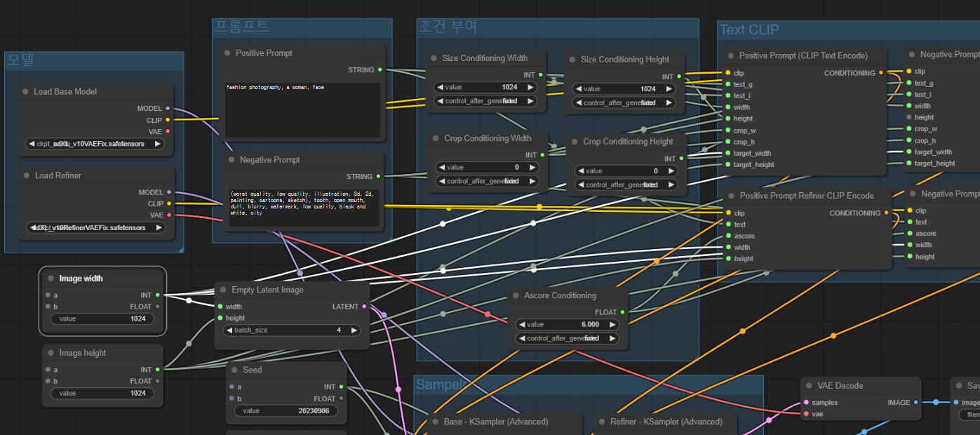Decrease Ascore Conditioning value with left arrow

point(521,325)
